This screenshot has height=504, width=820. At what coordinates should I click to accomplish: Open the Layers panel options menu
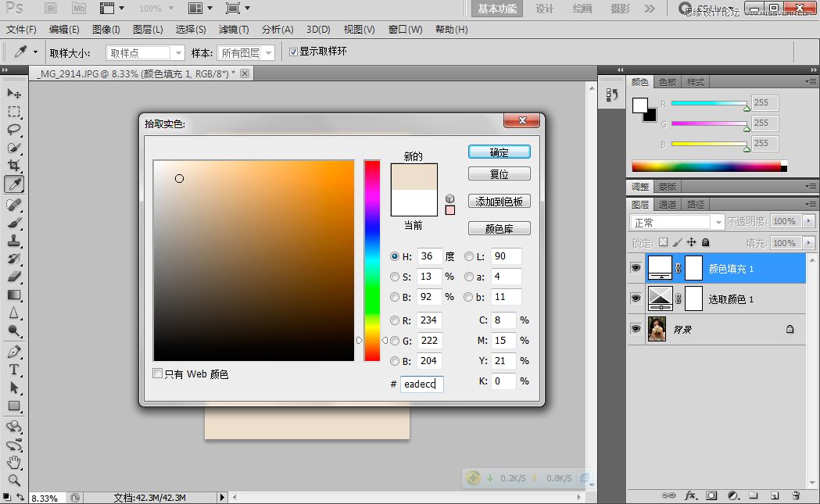tap(811, 204)
